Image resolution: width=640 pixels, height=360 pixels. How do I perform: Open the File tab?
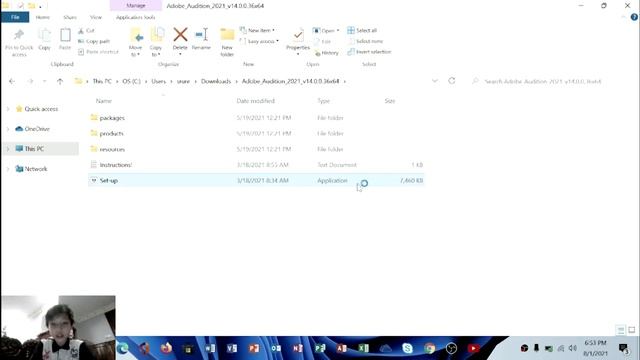(x=15, y=17)
